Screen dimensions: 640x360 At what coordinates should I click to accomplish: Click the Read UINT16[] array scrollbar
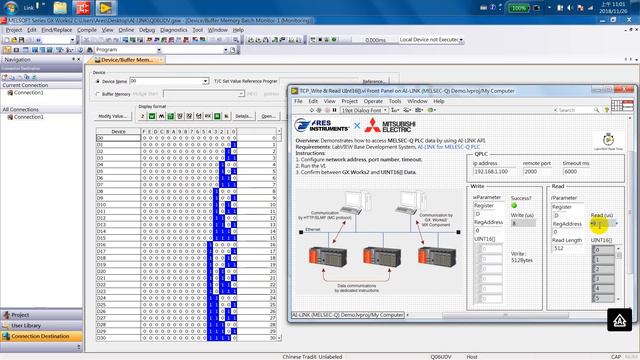tap(619, 273)
